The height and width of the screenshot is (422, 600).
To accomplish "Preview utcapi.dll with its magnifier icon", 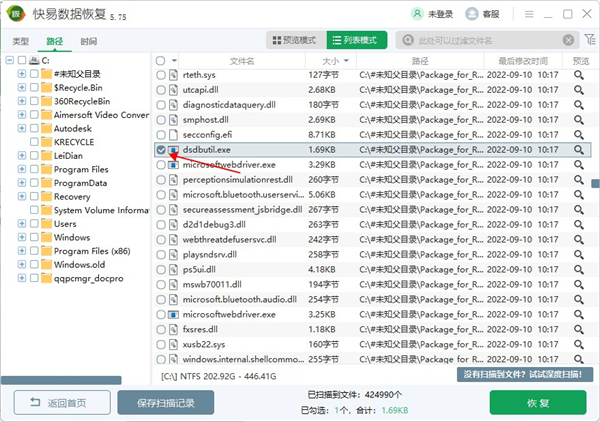I will 579,90.
